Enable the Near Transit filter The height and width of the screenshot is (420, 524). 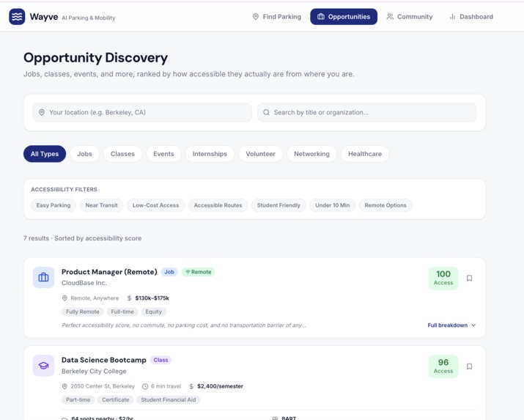coord(102,205)
